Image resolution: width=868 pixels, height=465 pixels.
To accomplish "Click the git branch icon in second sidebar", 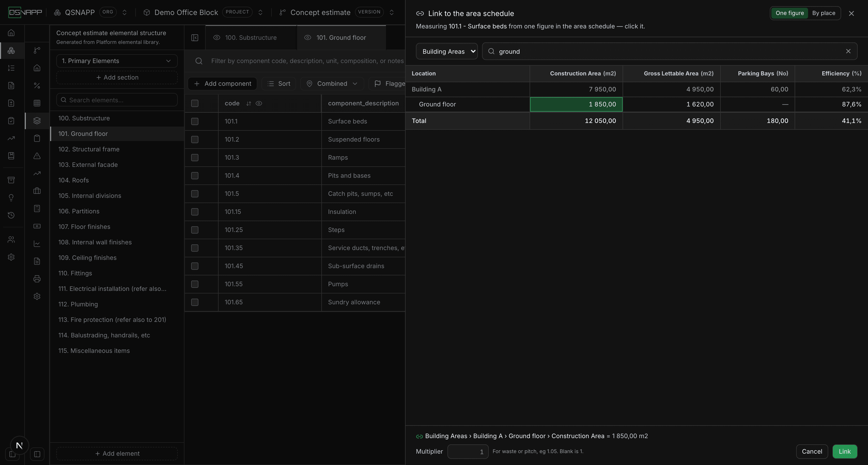I will coord(37,51).
